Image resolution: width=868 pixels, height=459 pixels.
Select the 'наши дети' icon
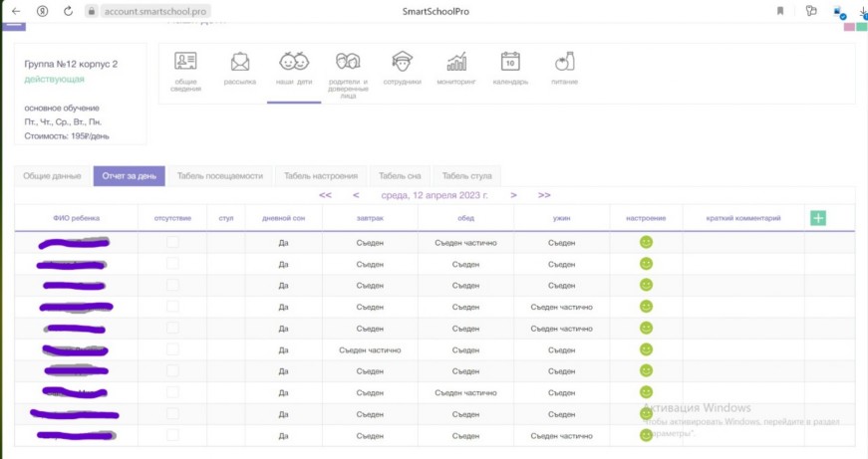tap(293, 62)
